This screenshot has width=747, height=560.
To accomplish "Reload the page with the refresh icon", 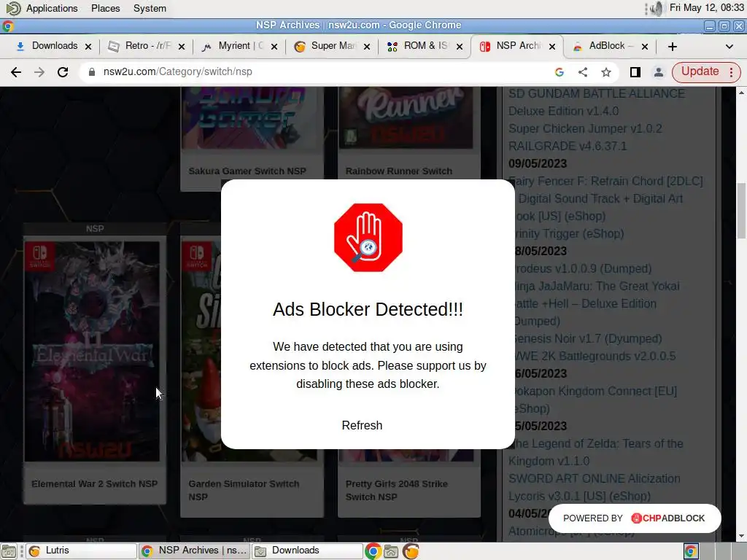I will 63,72.
